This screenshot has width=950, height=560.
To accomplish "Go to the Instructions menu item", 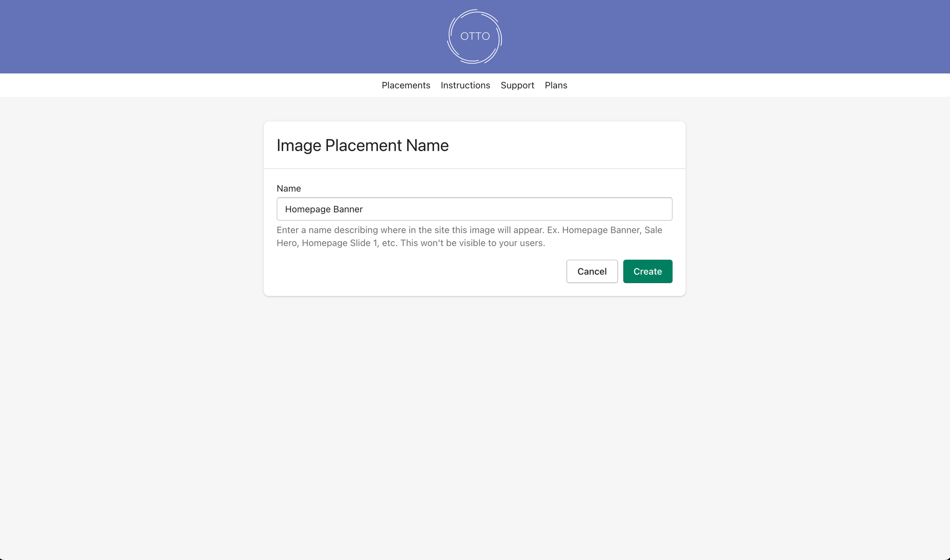I will [465, 85].
